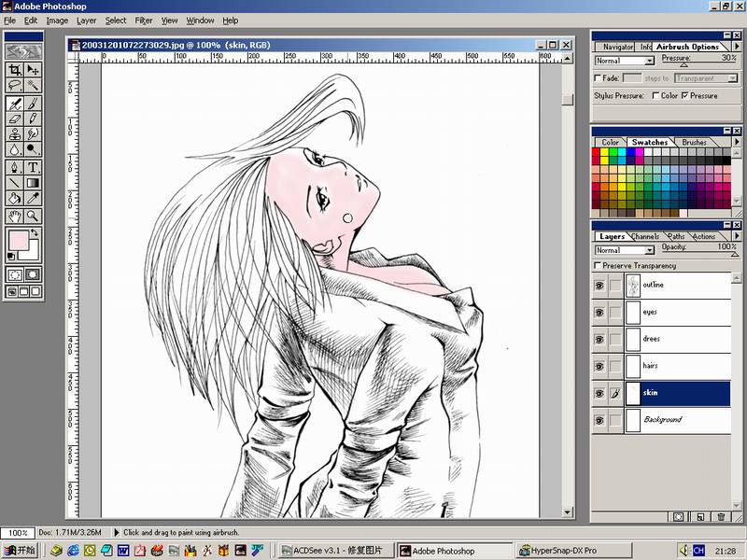
Task: Hide the hairs layer via eye icon
Action: click(x=599, y=366)
